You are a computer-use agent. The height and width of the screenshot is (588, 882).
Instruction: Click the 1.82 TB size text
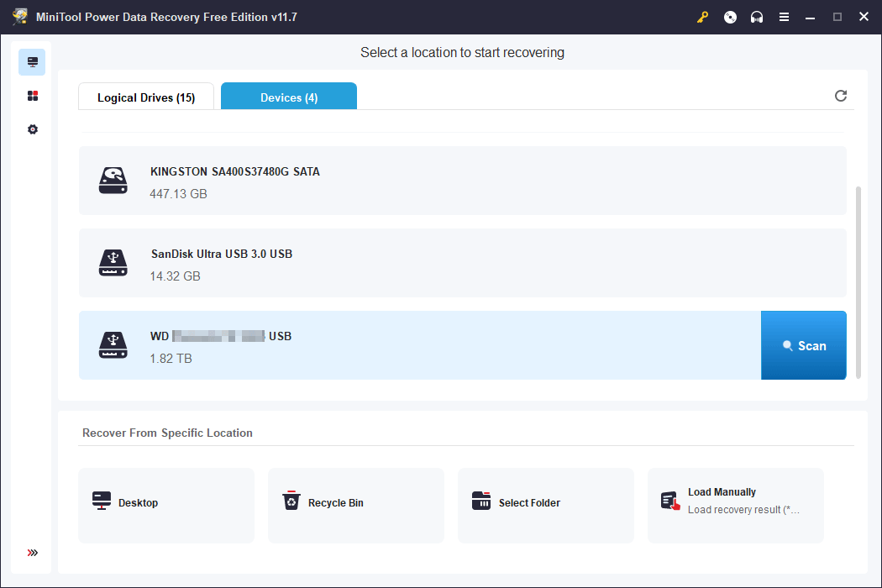point(171,359)
